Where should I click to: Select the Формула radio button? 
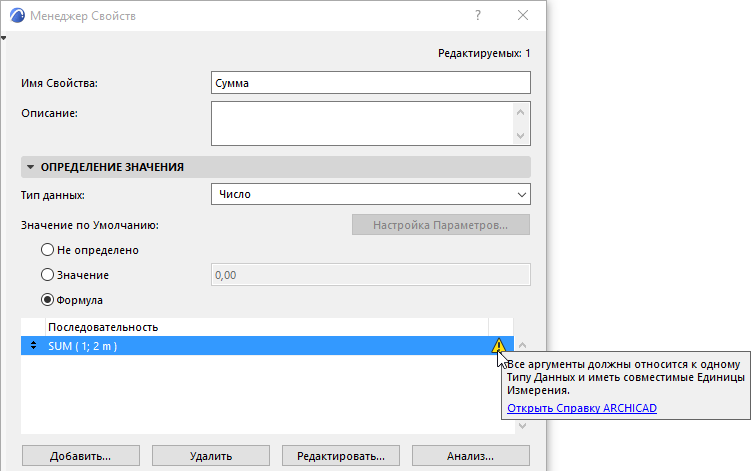pyautogui.click(x=47, y=299)
